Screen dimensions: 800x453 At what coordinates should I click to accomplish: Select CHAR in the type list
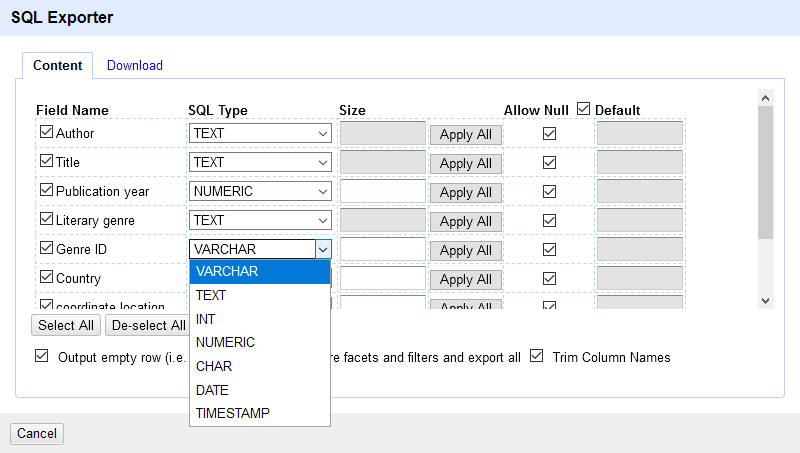click(214, 366)
